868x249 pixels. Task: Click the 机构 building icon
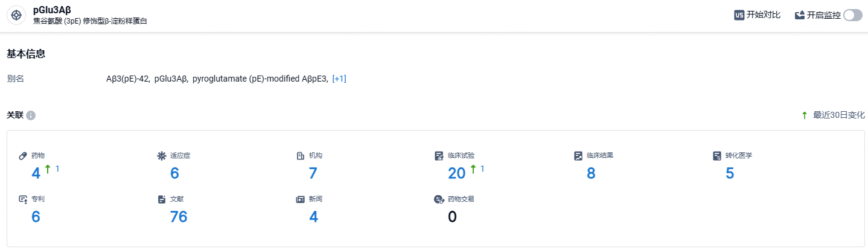point(300,156)
